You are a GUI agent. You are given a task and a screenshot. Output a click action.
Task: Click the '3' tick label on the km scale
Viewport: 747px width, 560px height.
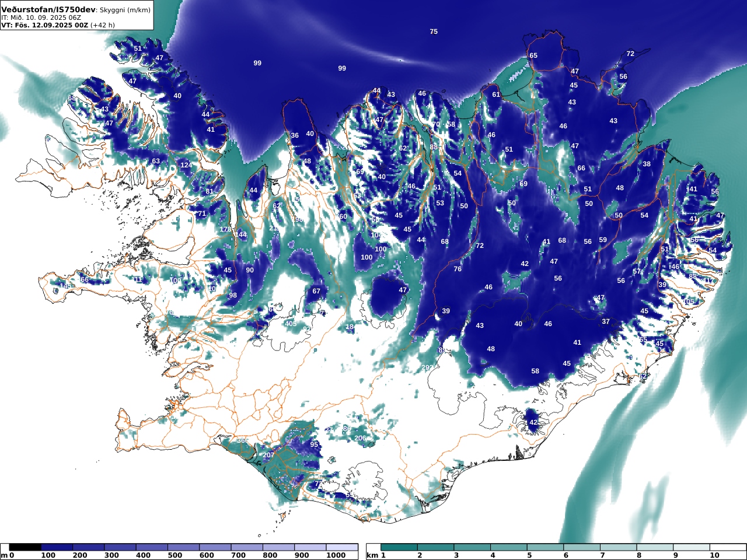coord(456,555)
